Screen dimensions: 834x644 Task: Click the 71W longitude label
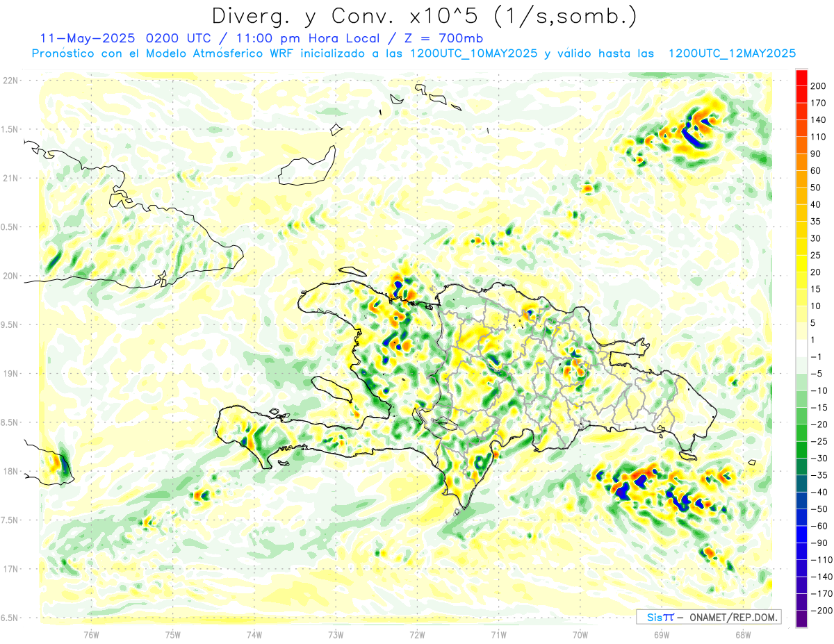point(498,635)
